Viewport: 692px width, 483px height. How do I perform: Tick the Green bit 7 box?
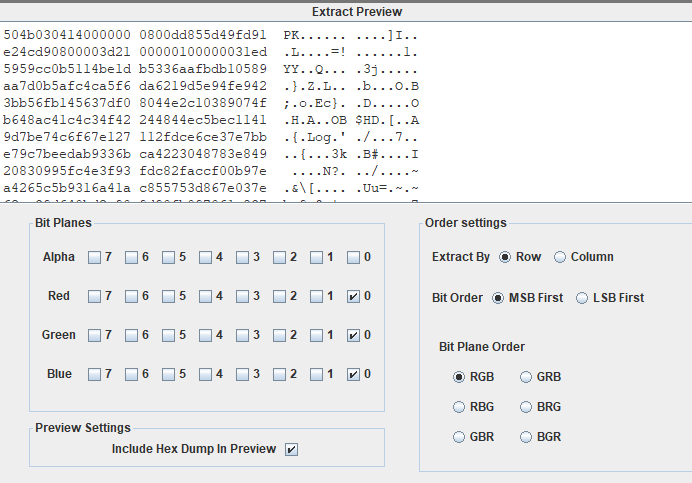pyautogui.click(x=94, y=336)
